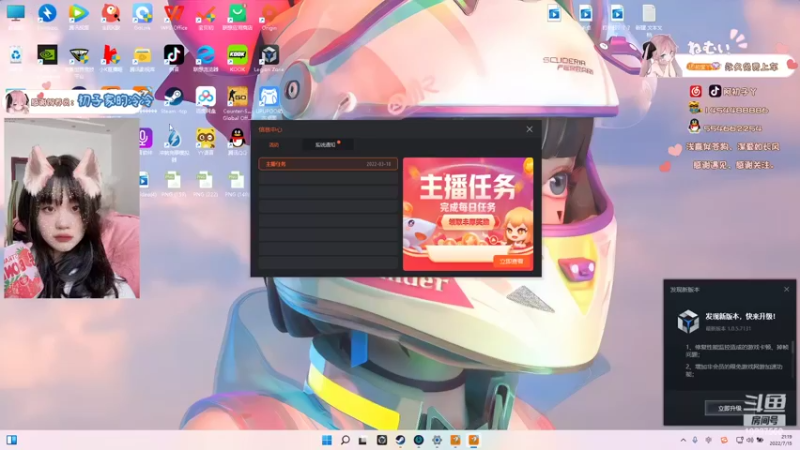
Task: Launch the Origin desktop shortcut
Action: pyautogui.click(x=269, y=13)
